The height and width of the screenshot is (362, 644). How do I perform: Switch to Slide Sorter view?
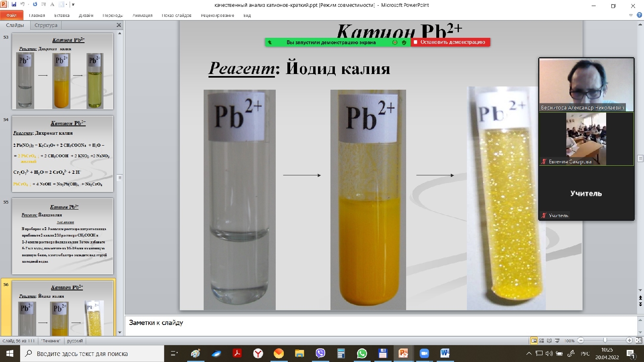[x=542, y=340]
